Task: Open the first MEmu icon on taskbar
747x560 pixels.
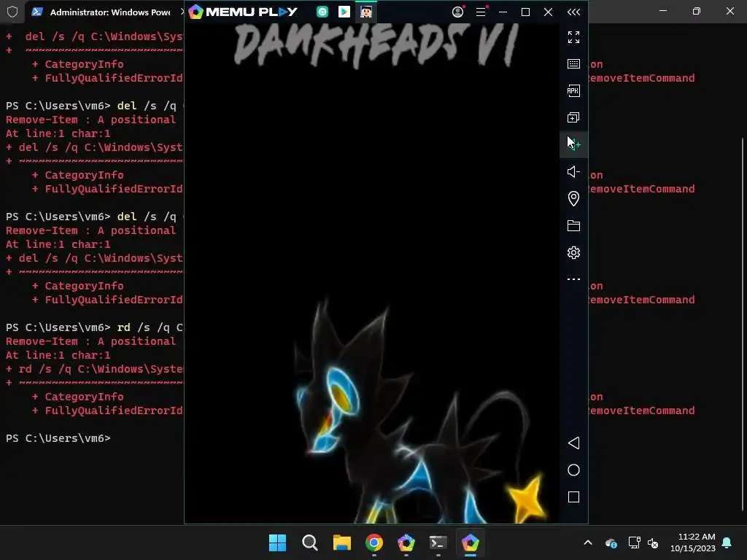Action: click(x=406, y=542)
